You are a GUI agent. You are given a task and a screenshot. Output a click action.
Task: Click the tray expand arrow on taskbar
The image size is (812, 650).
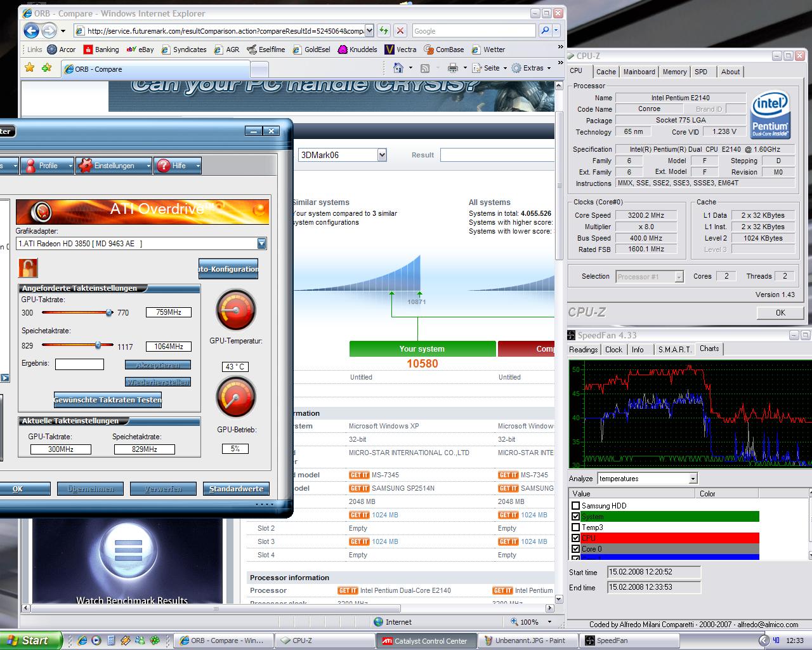pyautogui.click(x=763, y=640)
